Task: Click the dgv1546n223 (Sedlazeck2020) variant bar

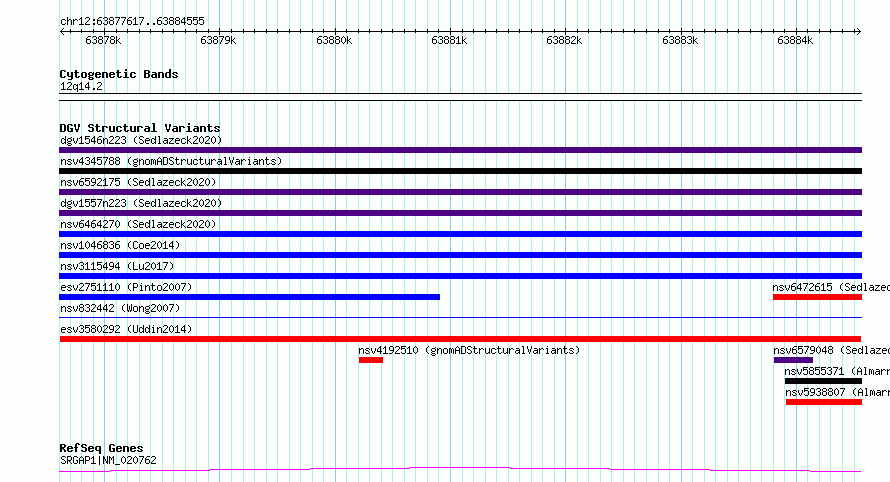Action: tap(460, 150)
